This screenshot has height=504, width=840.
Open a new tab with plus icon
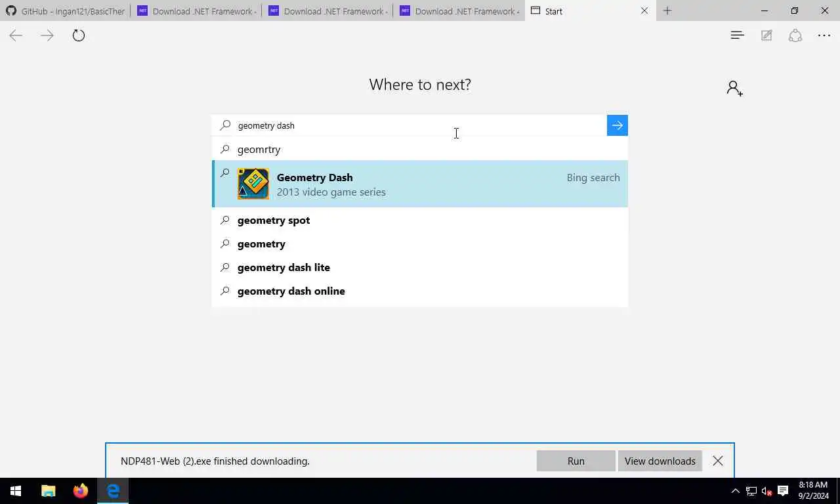(667, 10)
